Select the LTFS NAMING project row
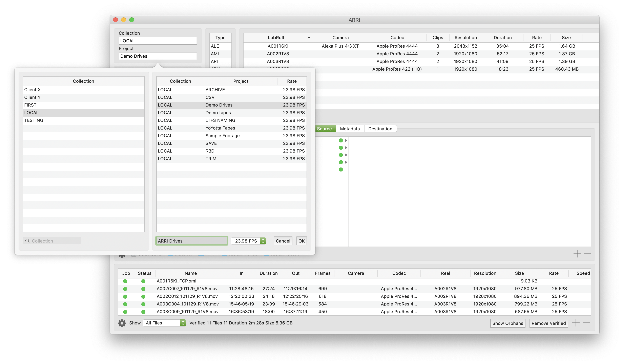The image size is (622, 364). click(231, 120)
